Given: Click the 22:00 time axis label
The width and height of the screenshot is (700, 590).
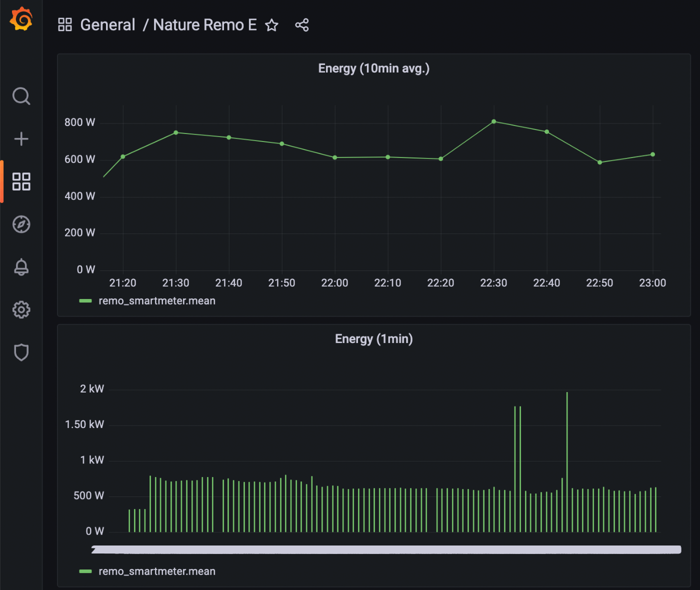Looking at the screenshot, I should [334, 283].
